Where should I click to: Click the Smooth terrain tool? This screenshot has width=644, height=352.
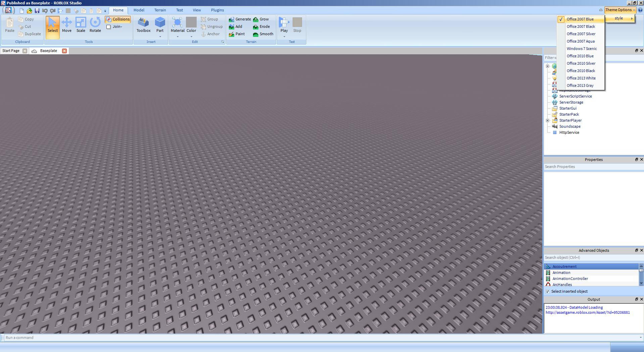point(263,34)
